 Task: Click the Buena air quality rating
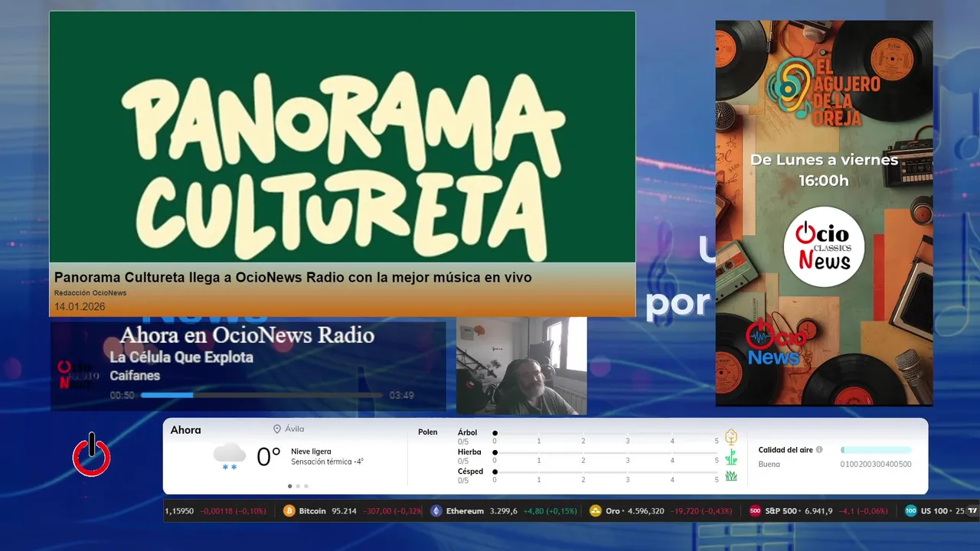tap(769, 465)
